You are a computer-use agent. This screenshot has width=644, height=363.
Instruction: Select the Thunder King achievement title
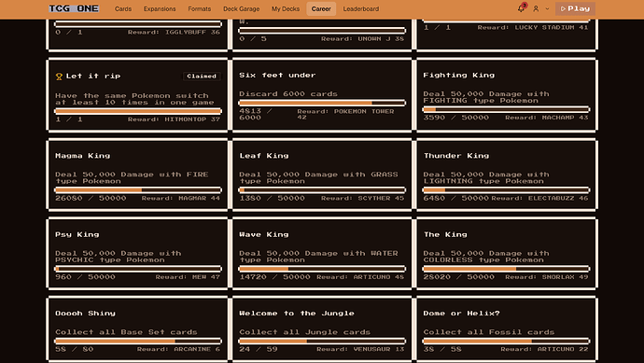(x=456, y=156)
